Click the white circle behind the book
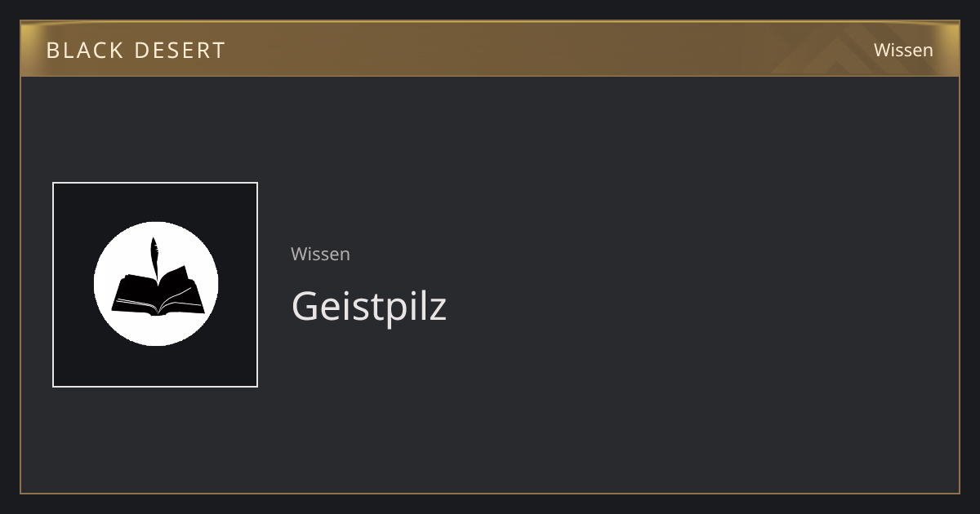The width and height of the screenshot is (980, 514). coord(156,284)
